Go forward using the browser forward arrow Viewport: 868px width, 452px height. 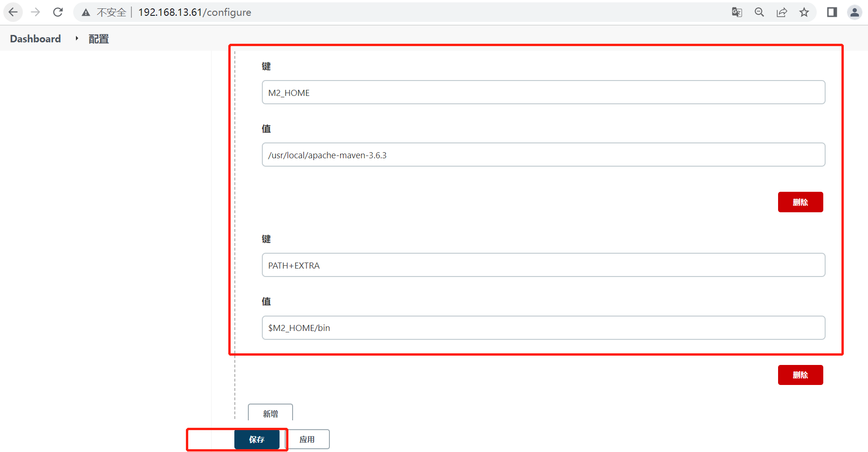point(35,12)
